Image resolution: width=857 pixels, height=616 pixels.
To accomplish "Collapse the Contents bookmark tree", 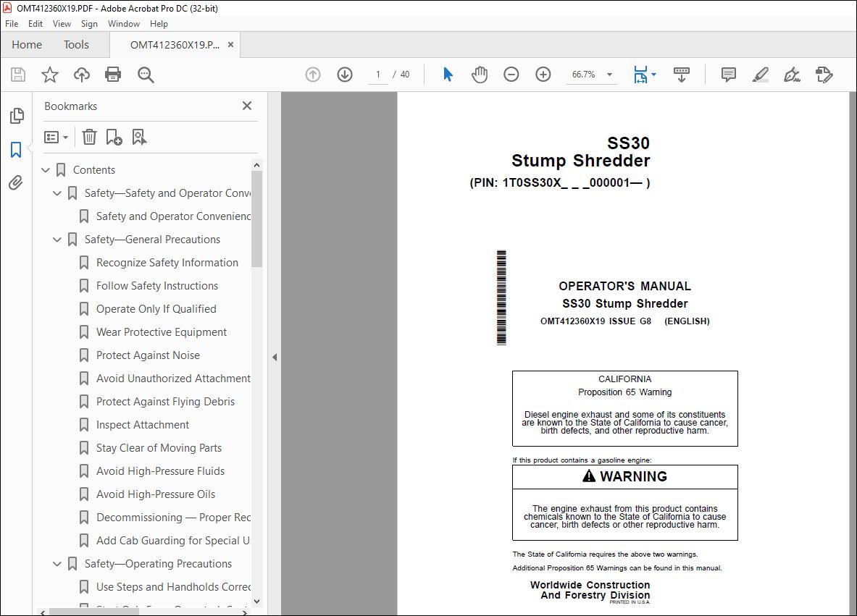I will [46, 170].
